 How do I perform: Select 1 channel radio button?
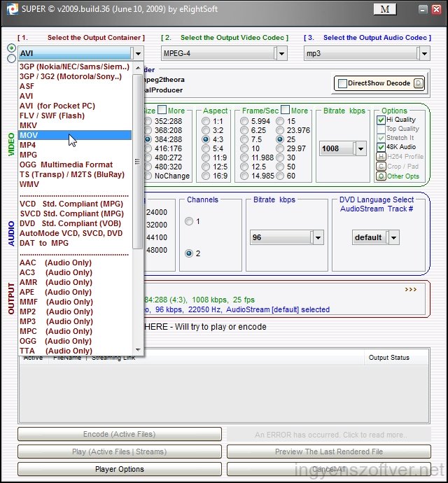[x=189, y=221]
